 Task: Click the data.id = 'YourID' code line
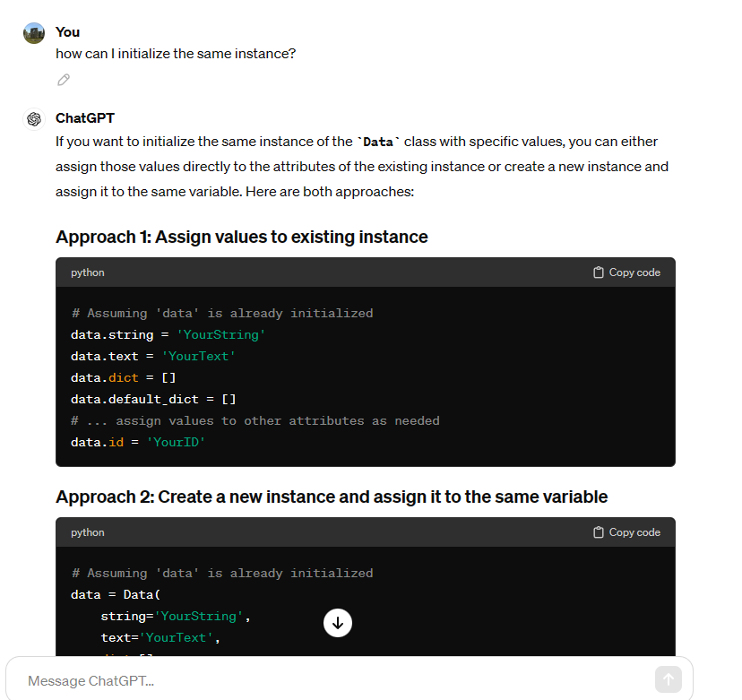[138, 442]
